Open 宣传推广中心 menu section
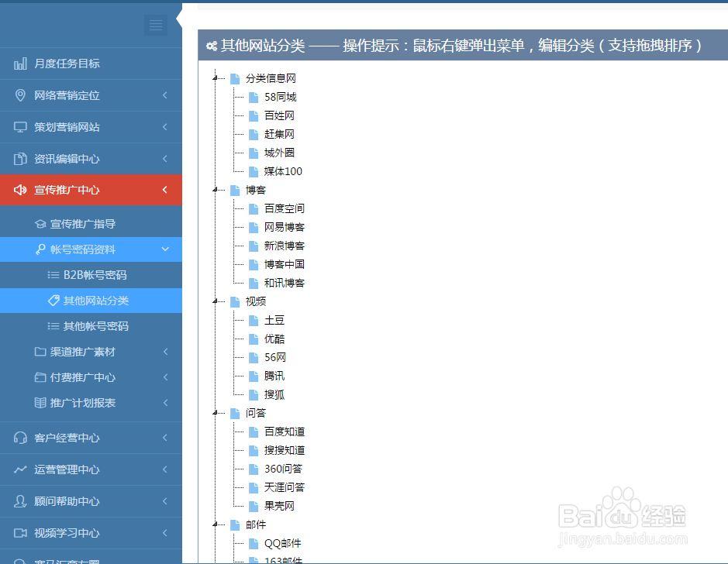Screen dimensions: 728x564 [91, 190]
